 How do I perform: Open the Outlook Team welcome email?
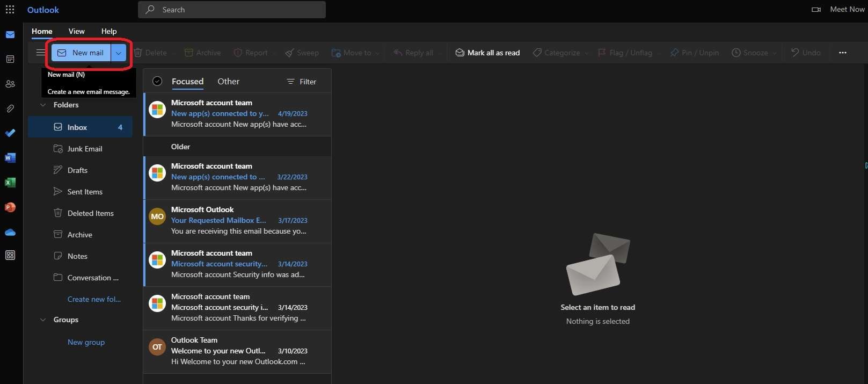pos(237,351)
